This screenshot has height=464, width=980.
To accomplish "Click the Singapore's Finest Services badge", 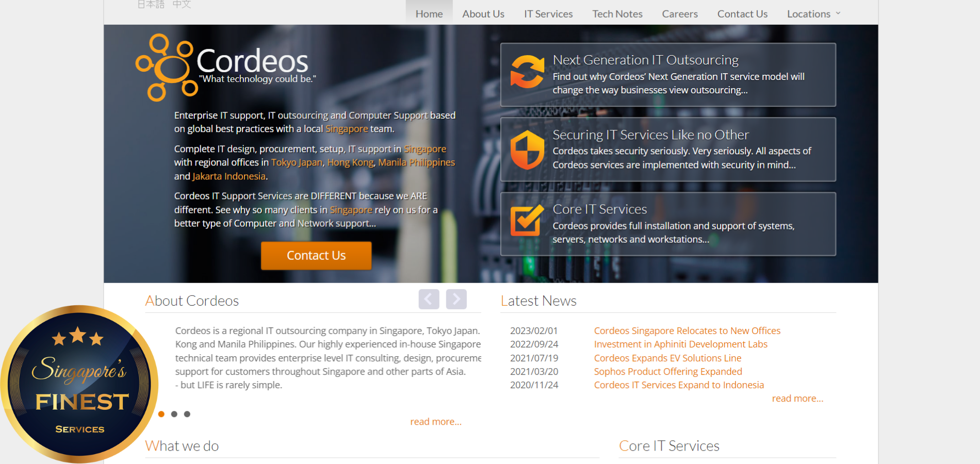I will [x=79, y=384].
